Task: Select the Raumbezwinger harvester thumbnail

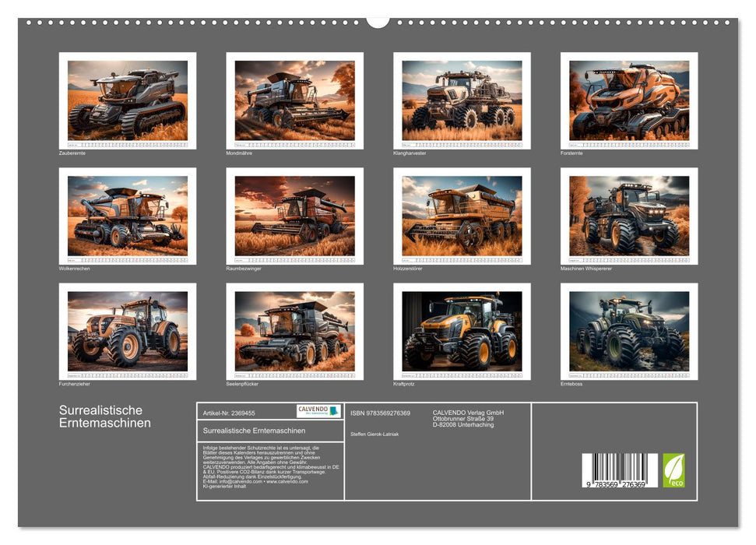Action: (x=294, y=216)
